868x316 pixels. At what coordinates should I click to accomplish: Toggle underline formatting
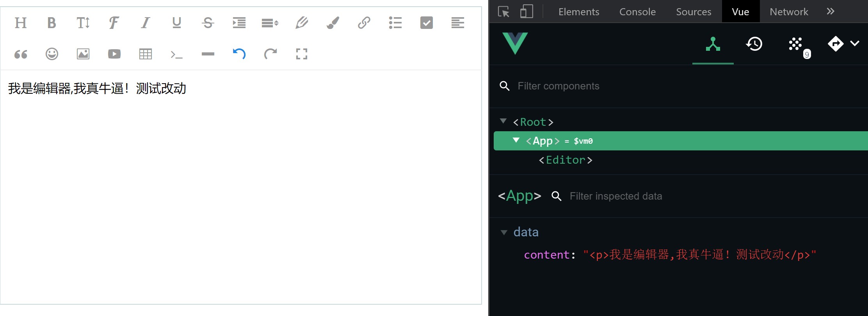pos(176,23)
